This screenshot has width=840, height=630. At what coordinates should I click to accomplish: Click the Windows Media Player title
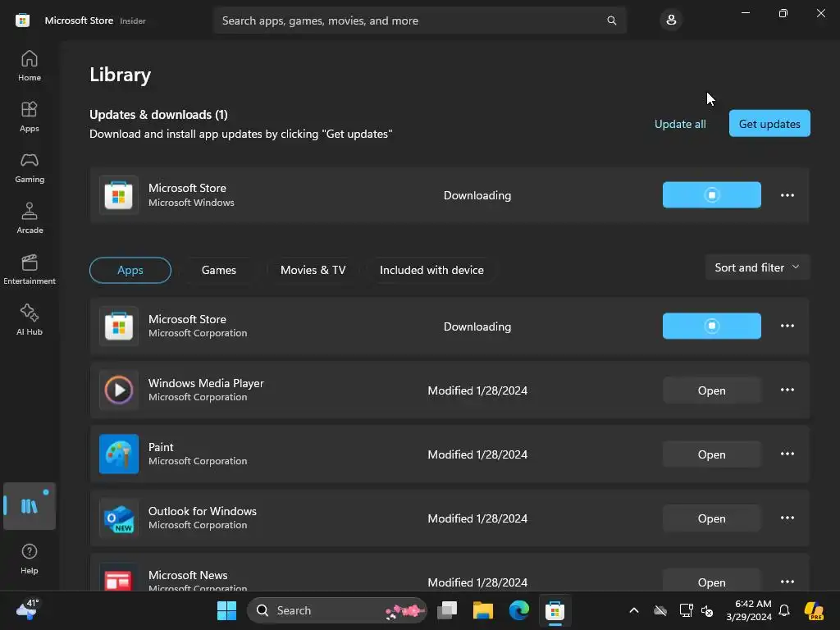point(206,383)
